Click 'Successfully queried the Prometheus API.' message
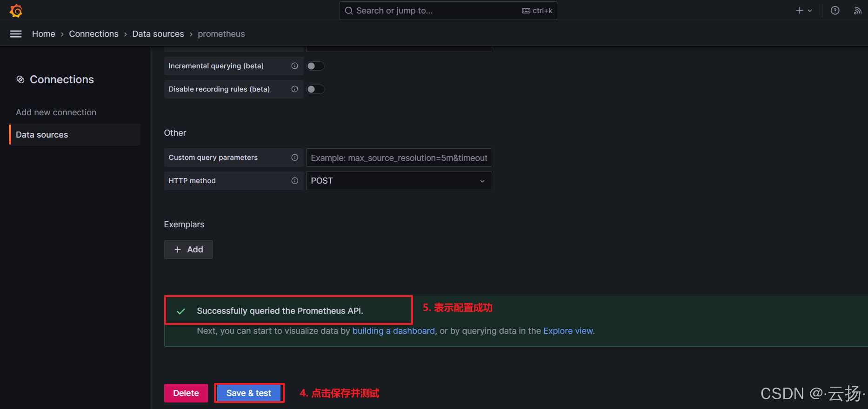Viewport: 868px width, 409px height. (x=280, y=311)
